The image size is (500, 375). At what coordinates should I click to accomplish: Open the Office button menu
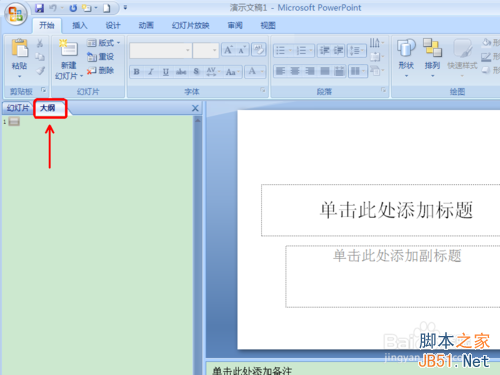(x=16, y=14)
